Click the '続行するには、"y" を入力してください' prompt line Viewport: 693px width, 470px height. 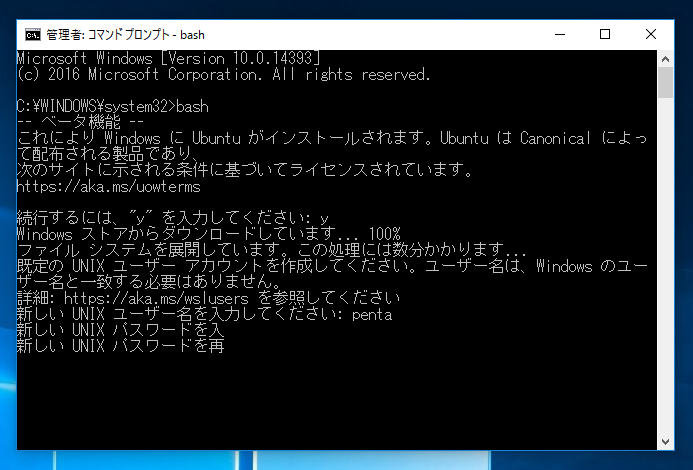coord(173,218)
